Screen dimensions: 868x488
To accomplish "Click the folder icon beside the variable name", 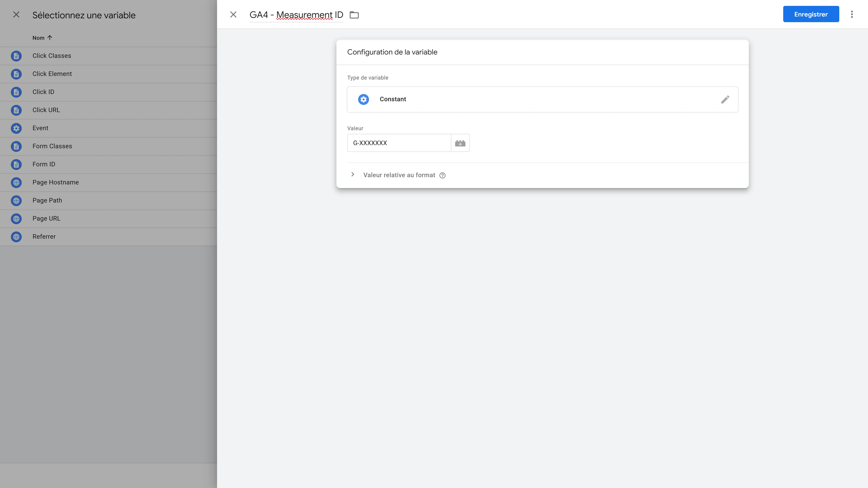I will click(x=354, y=15).
